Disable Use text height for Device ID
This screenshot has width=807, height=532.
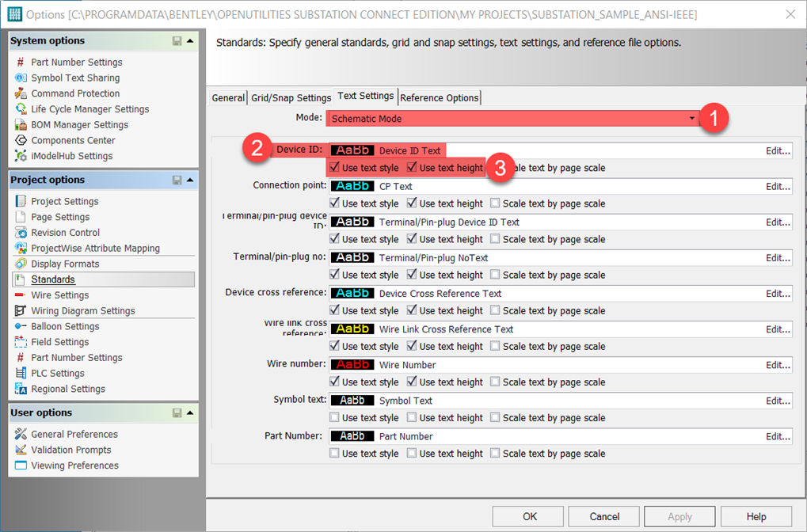[x=413, y=168]
